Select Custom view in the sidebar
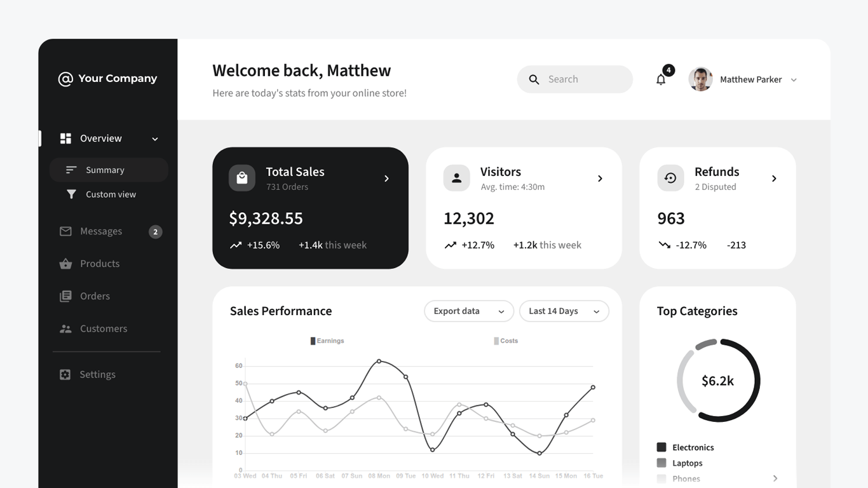 point(110,194)
